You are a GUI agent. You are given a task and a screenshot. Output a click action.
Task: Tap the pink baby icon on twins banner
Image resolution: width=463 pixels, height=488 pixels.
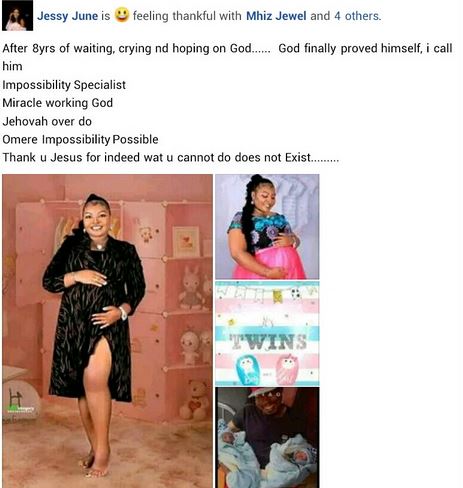(287, 369)
